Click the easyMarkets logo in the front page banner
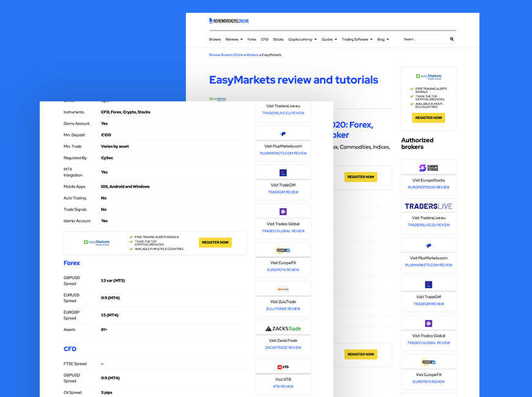532x397 pixels. click(97, 242)
